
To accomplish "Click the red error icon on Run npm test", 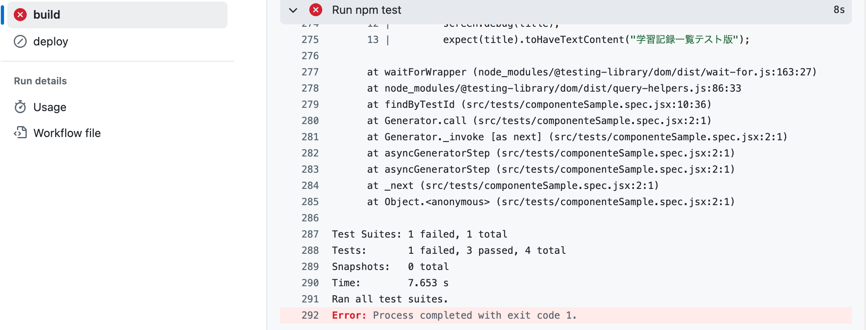I will pyautogui.click(x=315, y=10).
